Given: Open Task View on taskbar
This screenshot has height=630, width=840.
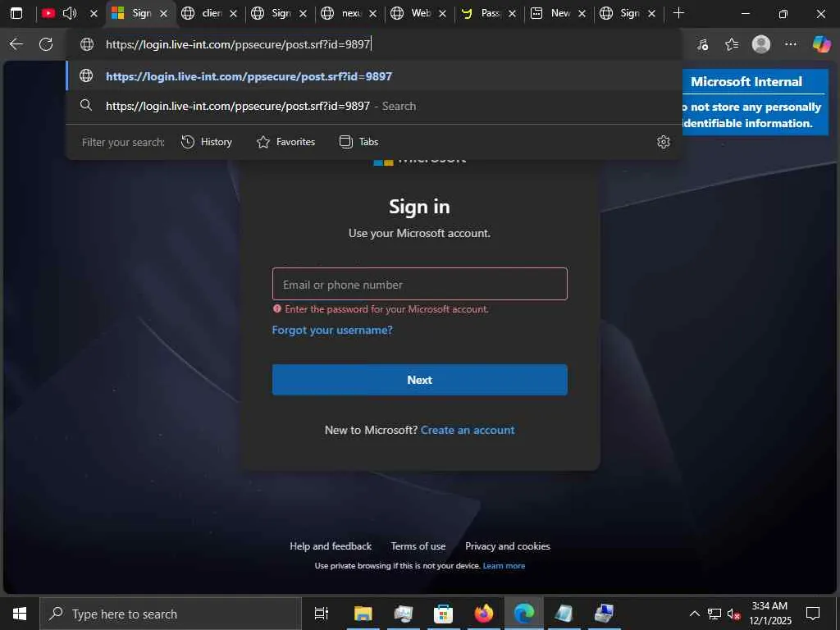Looking at the screenshot, I should coord(322,614).
